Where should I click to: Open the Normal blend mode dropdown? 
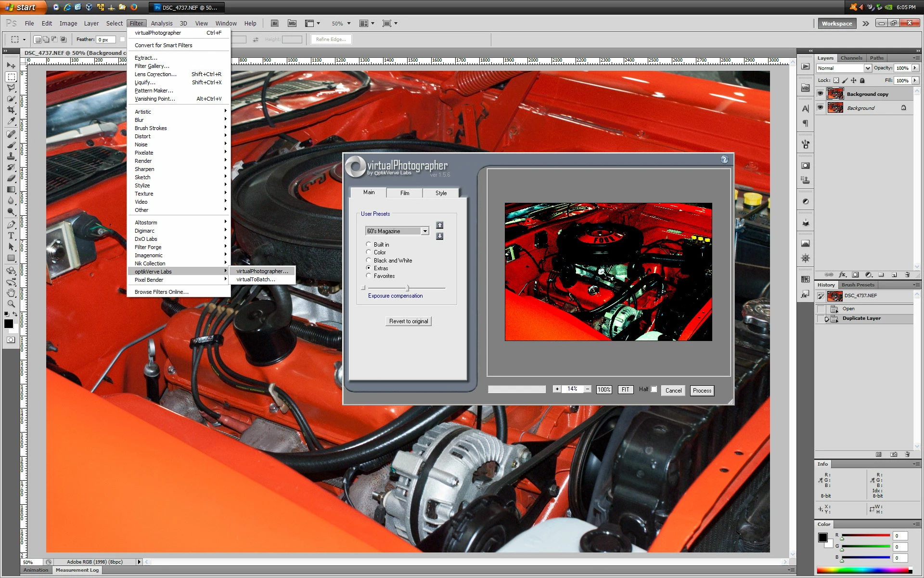point(867,68)
